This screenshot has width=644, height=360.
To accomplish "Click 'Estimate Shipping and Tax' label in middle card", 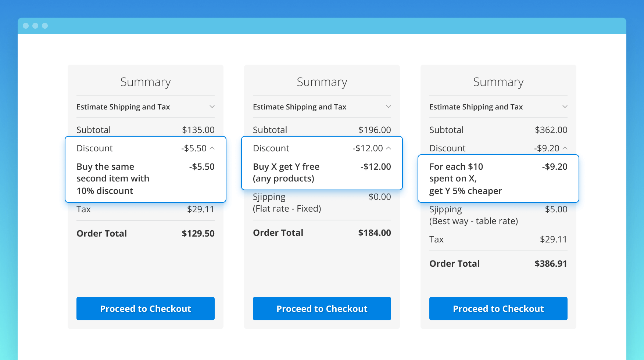I will (300, 107).
